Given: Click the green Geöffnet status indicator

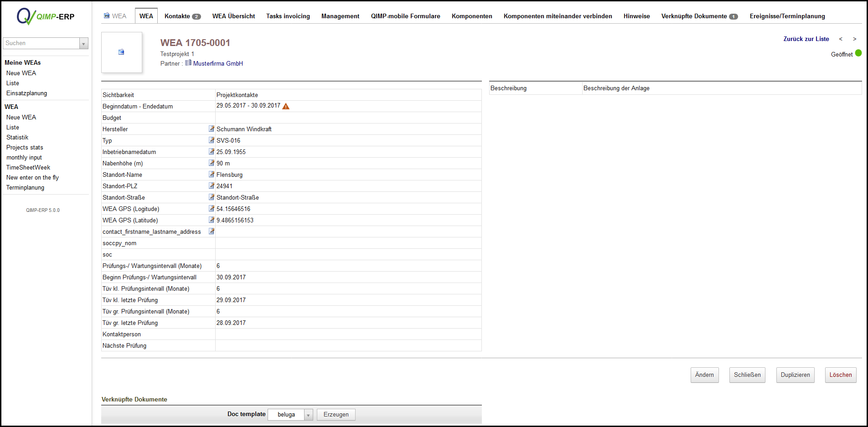Looking at the screenshot, I should (858, 53).
